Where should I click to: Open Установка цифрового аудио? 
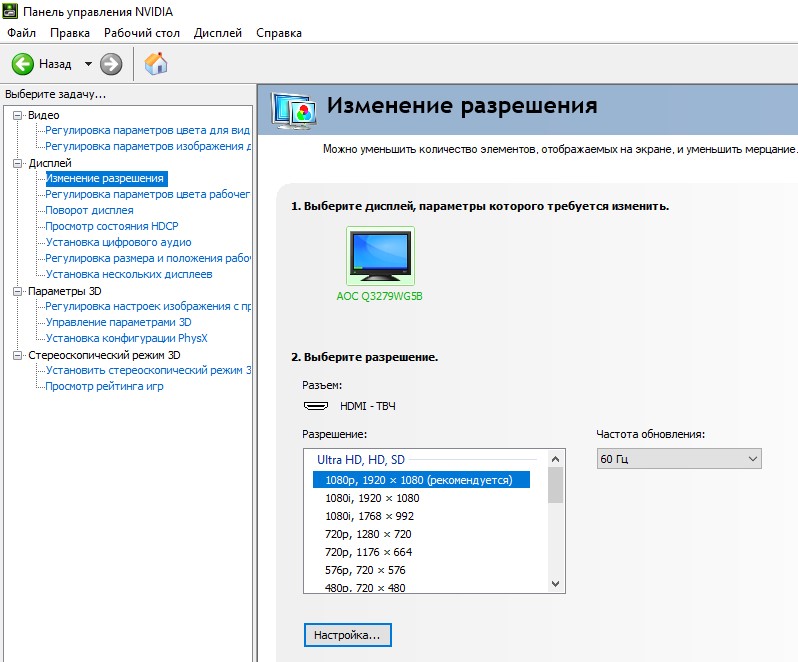(119, 242)
